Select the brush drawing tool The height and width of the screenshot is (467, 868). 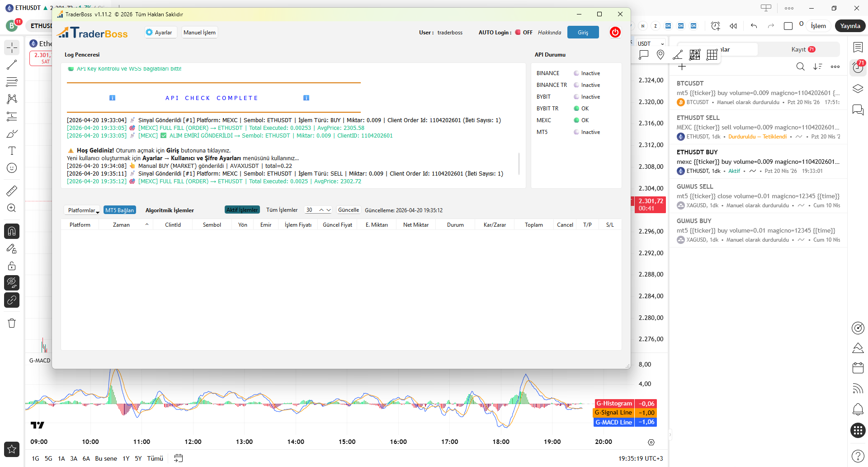click(12, 133)
